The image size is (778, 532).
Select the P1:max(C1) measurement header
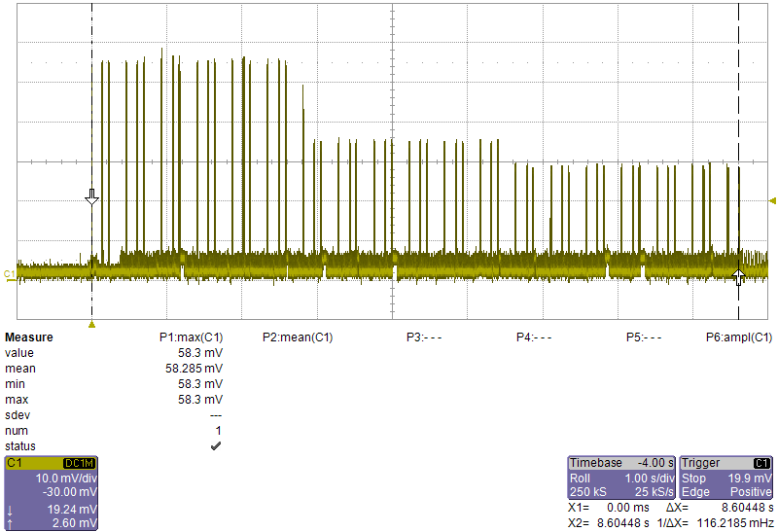(191, 337)
